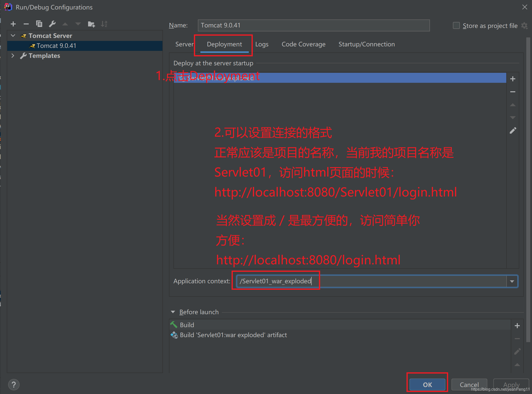Copy configuration icon in left toolbar
This screenshot has width=532, height=394.
(39, 24)
